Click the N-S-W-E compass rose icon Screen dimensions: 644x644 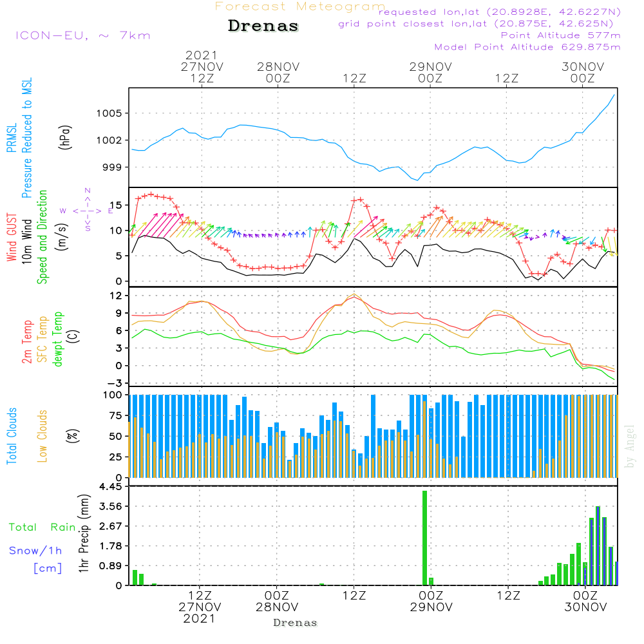(87, 211)
